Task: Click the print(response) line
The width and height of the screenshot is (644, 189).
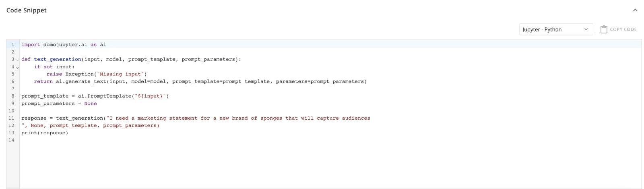Action: click(45, 133)
